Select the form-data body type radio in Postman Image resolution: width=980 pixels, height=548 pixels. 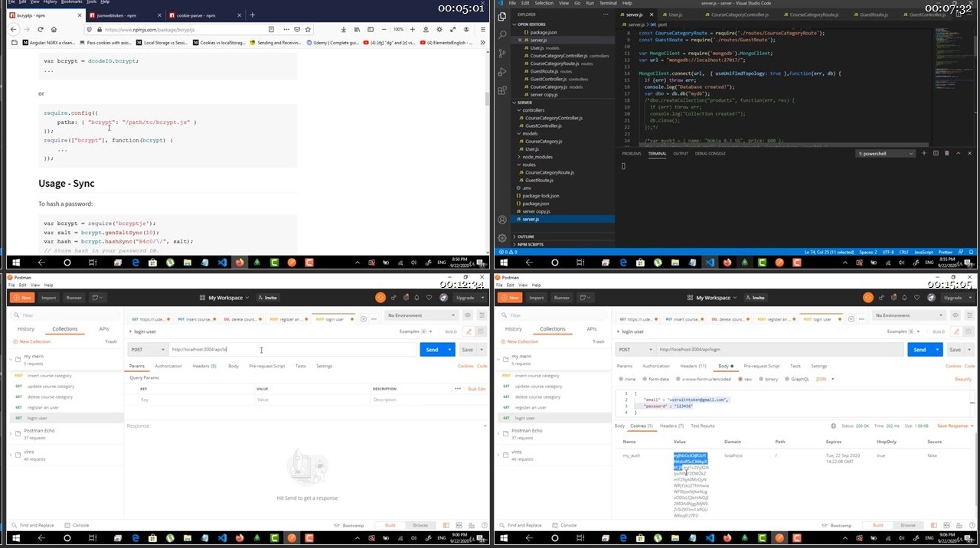click(645, 379)
